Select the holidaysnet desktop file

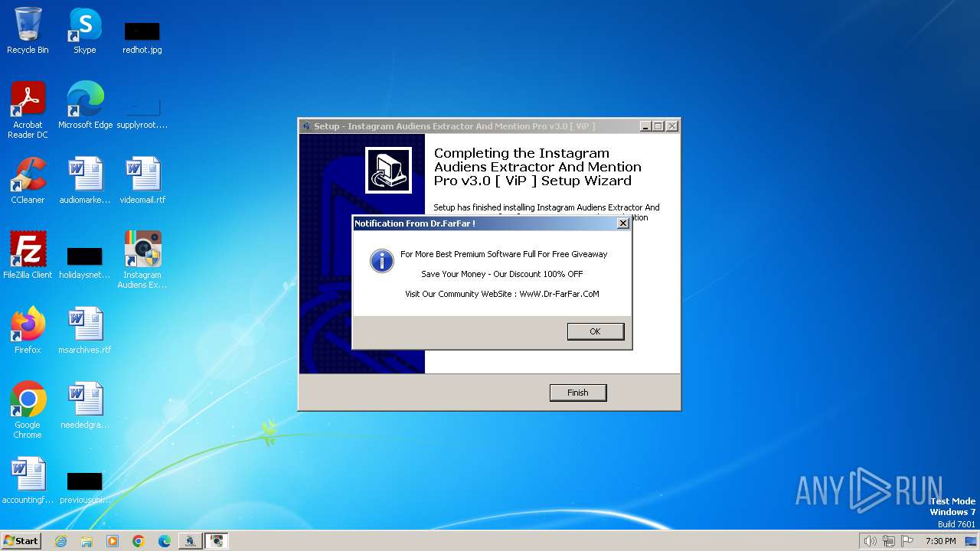point(85,262)
